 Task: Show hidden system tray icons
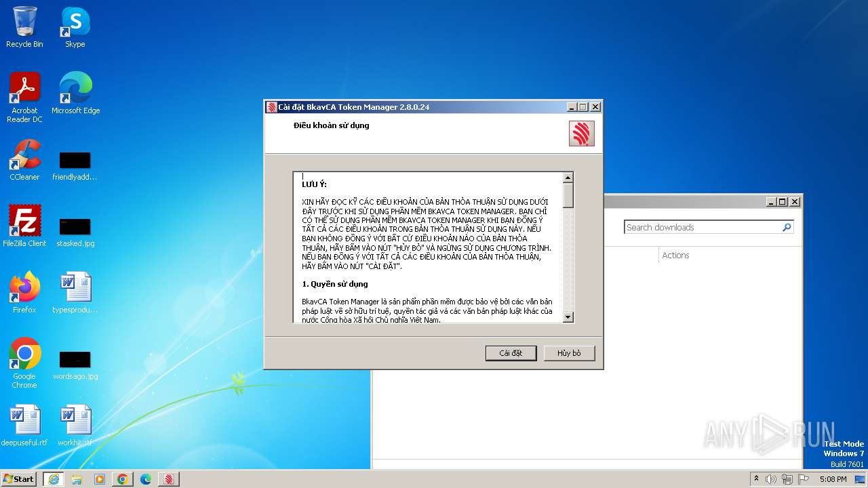[x=757, y=479]
